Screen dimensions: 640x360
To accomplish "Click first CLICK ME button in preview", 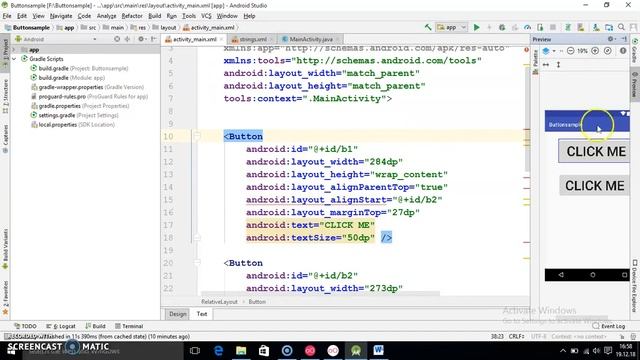I will point(594,151).
